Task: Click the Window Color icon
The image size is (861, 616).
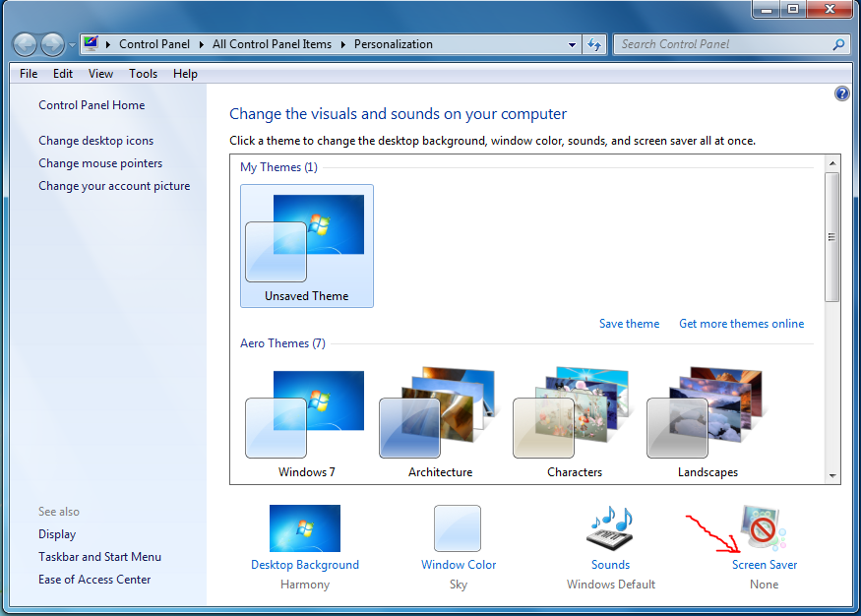Action: pos(458,528)
